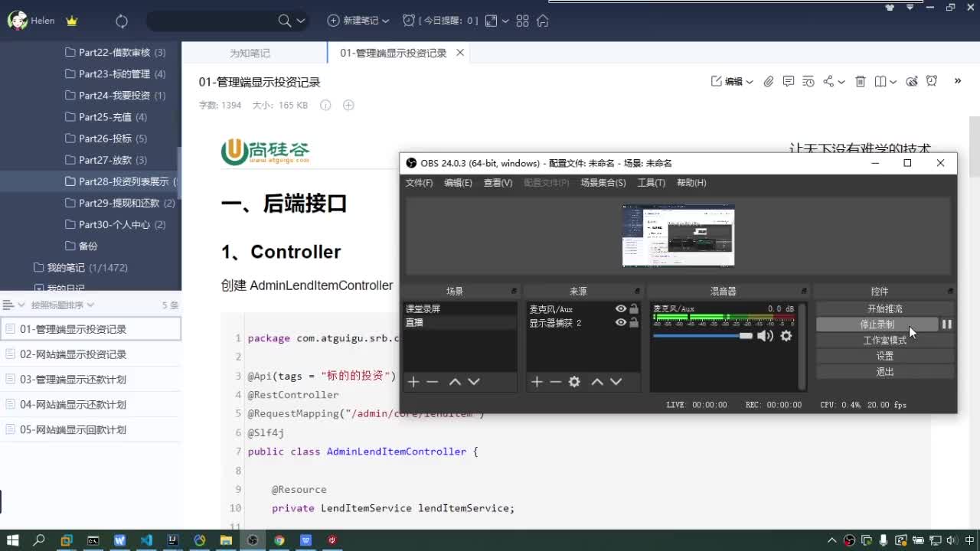
Task: Click the 编辑 edit note button
Action: [x=727, y=81]
